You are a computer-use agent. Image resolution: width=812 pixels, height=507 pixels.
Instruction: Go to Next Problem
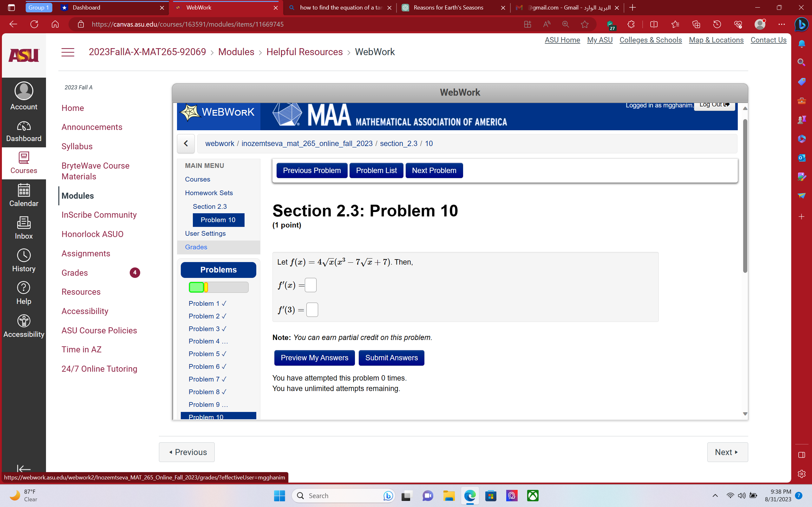[434, 170]
